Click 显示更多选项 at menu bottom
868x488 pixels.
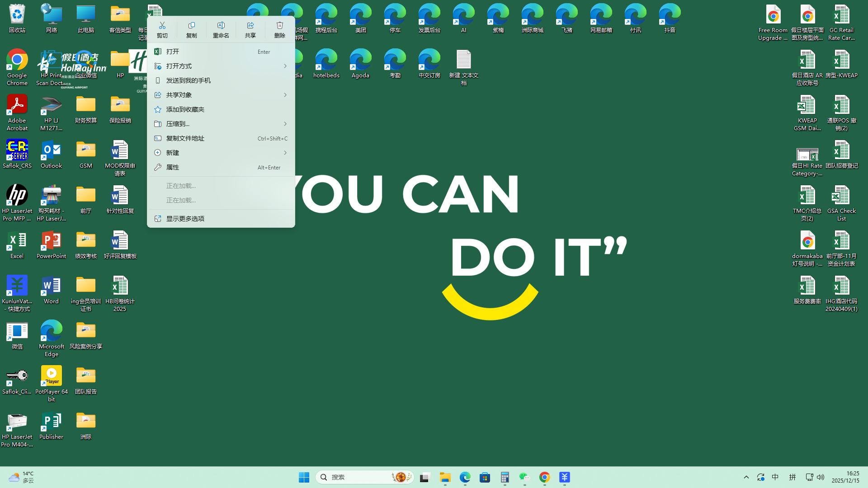point(185,219)
